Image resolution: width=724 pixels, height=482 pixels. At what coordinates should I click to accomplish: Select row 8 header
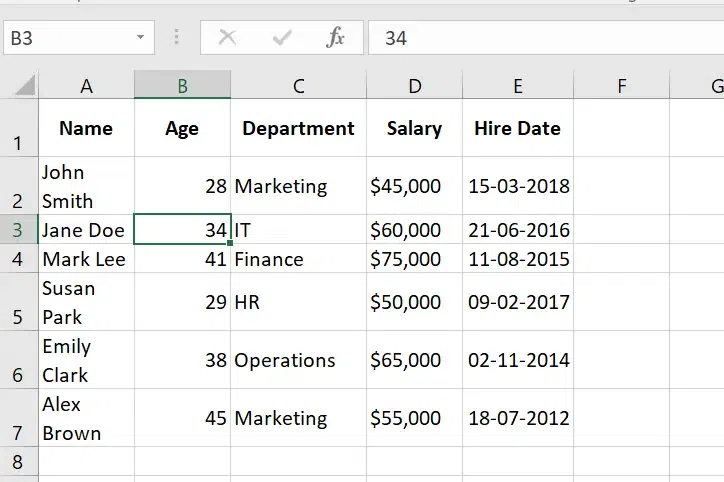(19, 461)
